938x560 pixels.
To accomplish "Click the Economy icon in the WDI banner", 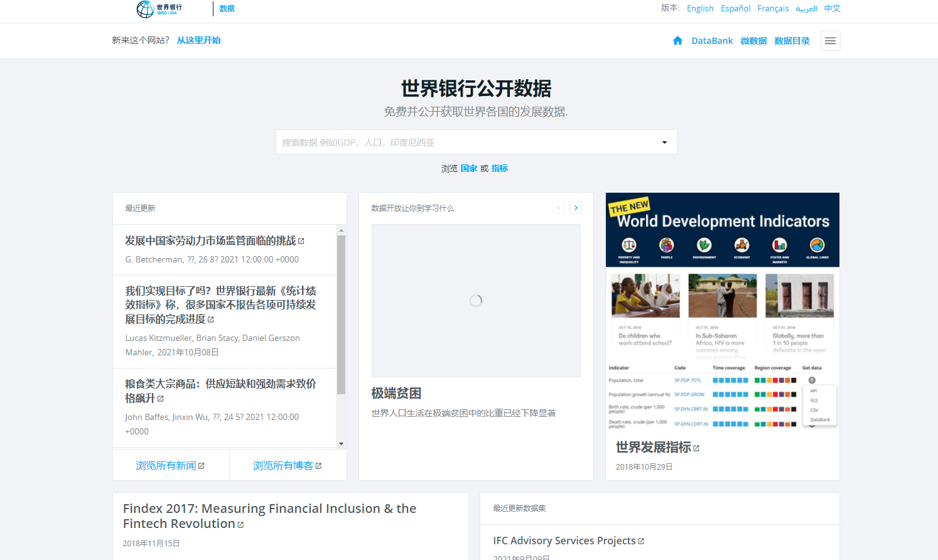I will pos(741,245).
